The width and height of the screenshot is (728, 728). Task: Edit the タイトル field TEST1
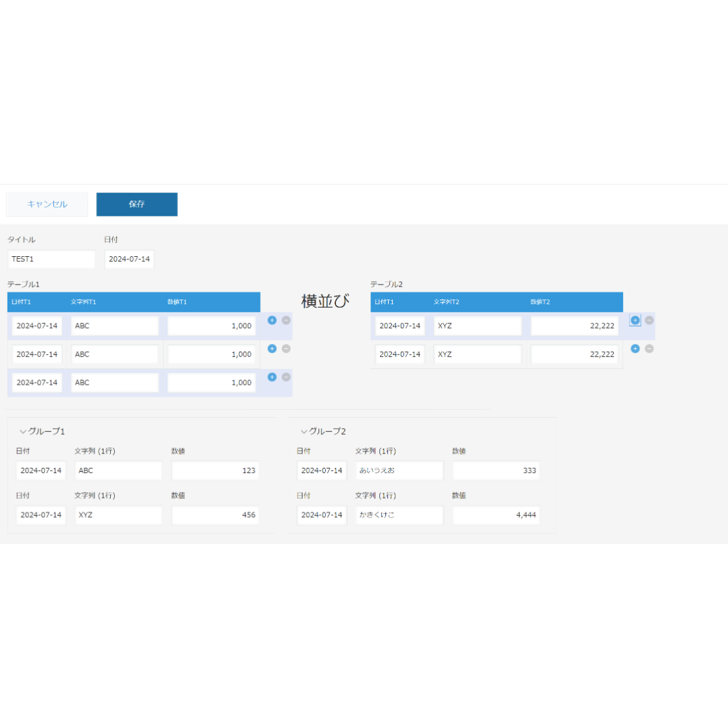51,259
